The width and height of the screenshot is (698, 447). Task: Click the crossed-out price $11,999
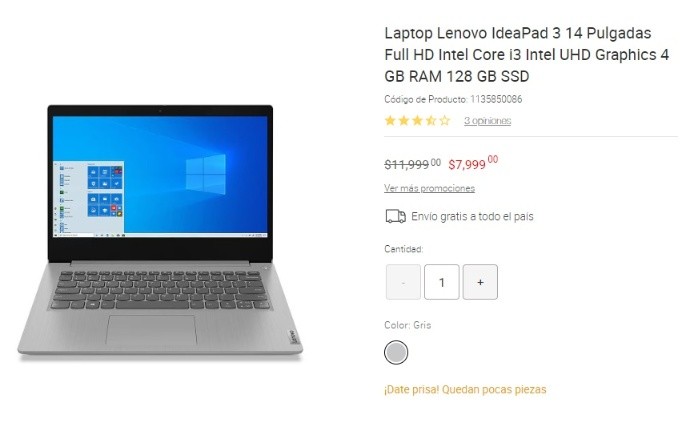(x=413, y=164)
